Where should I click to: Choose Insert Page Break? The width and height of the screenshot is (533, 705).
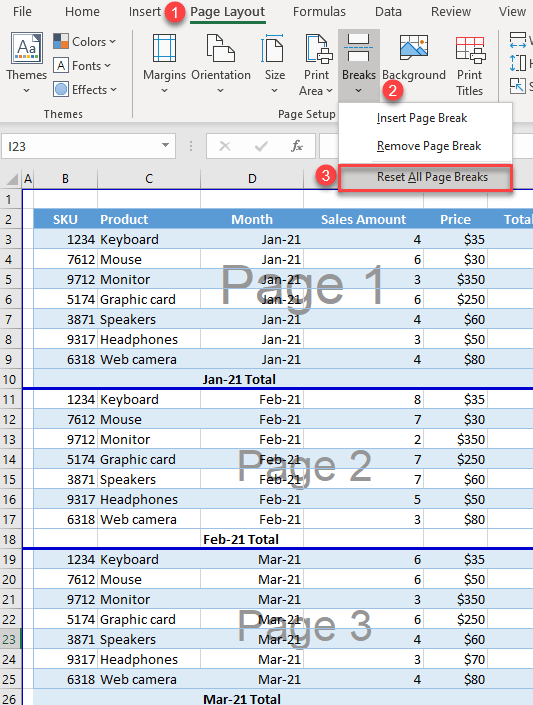pyautogui.click(x=425, y=118)
